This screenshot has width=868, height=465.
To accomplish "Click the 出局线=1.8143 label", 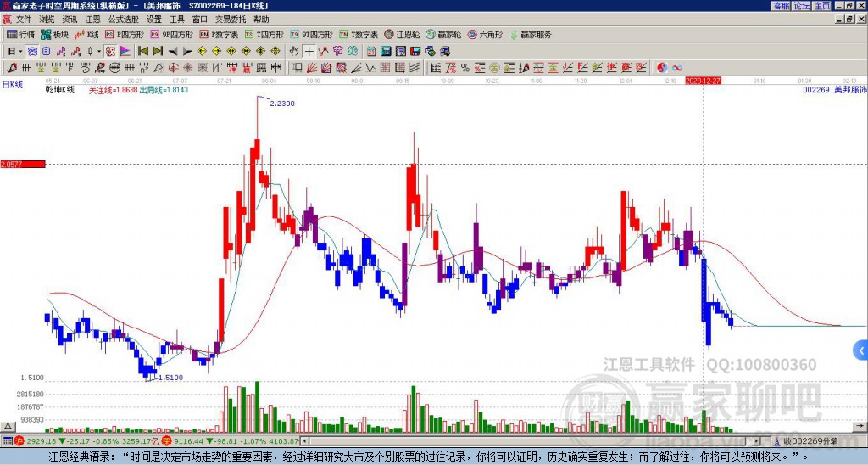I will [x=164, y=90].
